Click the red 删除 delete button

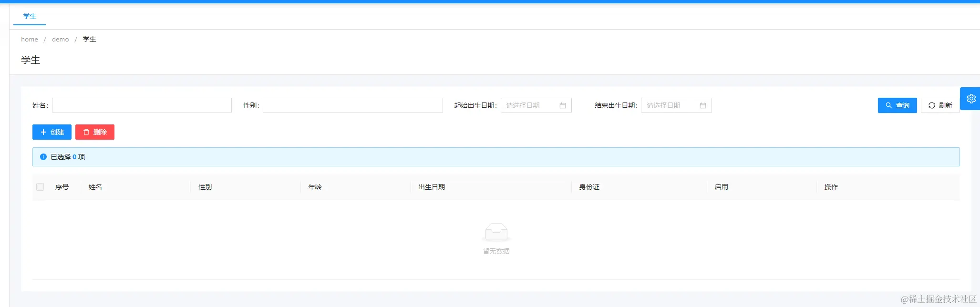pos(95,132)
